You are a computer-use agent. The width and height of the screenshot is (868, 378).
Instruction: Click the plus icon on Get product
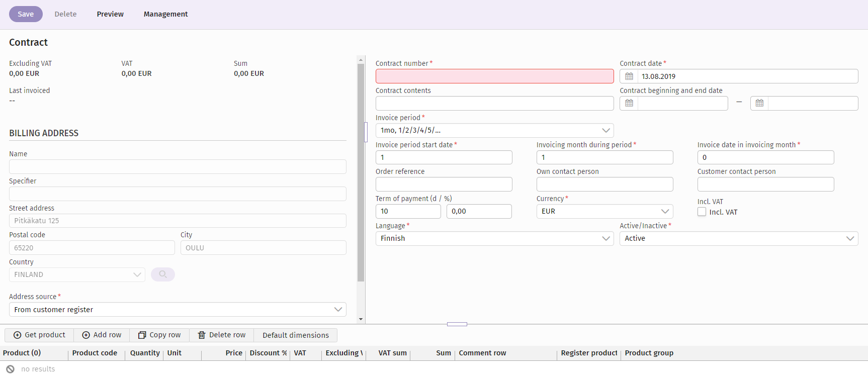click(x=17, y=335)
